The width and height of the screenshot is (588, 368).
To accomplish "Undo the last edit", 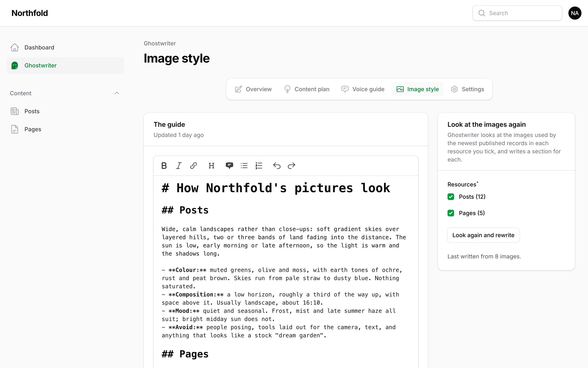I will coord(277,166).
